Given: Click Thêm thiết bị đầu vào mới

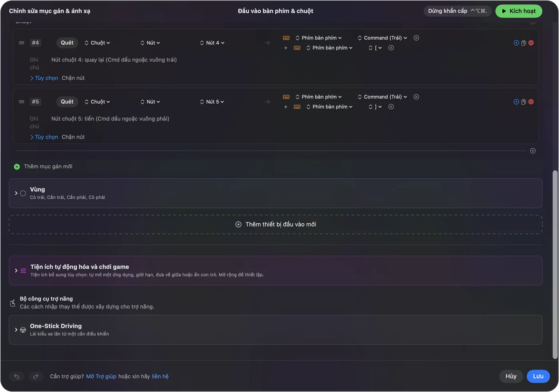Looking at the screenshot, I should (x=276, y=225).
